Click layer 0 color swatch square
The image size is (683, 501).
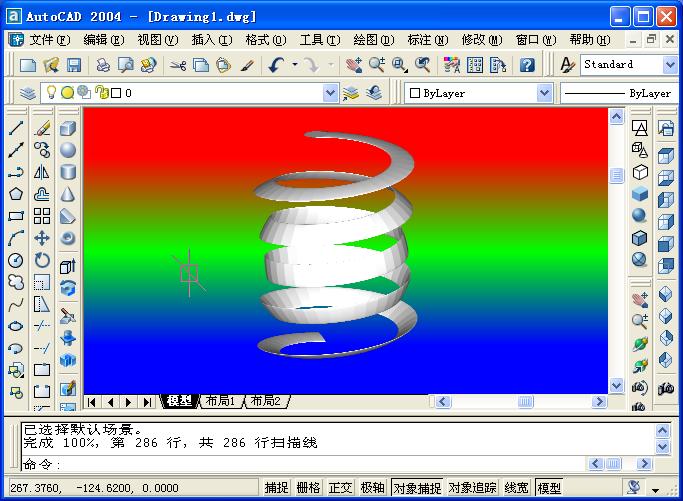(116, 93)
